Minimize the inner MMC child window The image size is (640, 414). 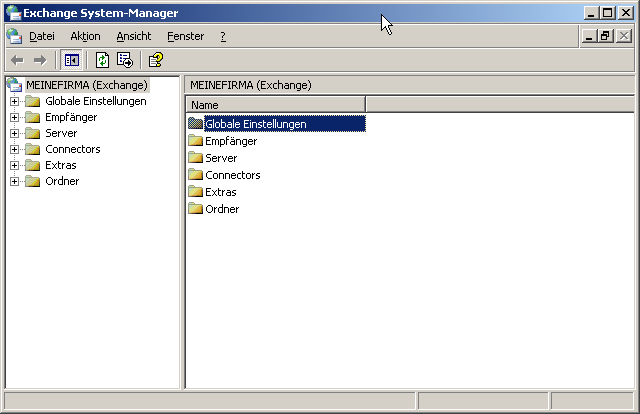(x=589, y=36)
